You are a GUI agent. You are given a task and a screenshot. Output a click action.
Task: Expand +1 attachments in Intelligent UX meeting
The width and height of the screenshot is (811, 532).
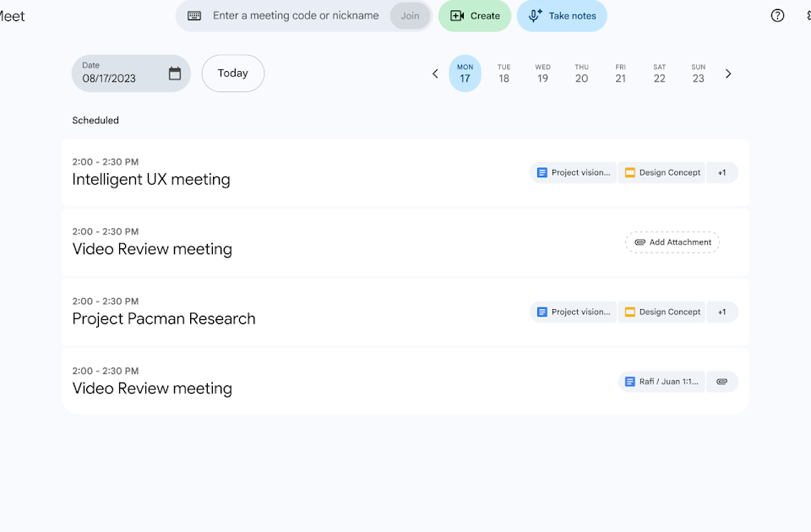[x=722, y=172]
